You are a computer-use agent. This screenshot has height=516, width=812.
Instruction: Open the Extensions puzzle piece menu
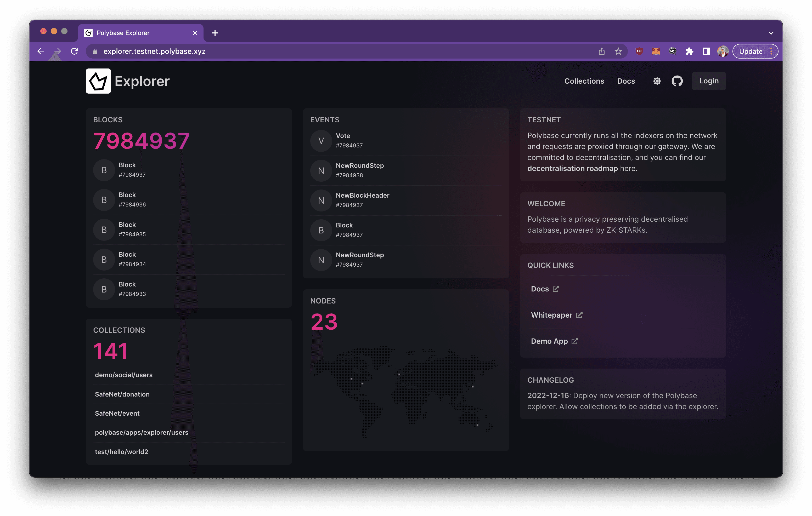pos(689,51)
